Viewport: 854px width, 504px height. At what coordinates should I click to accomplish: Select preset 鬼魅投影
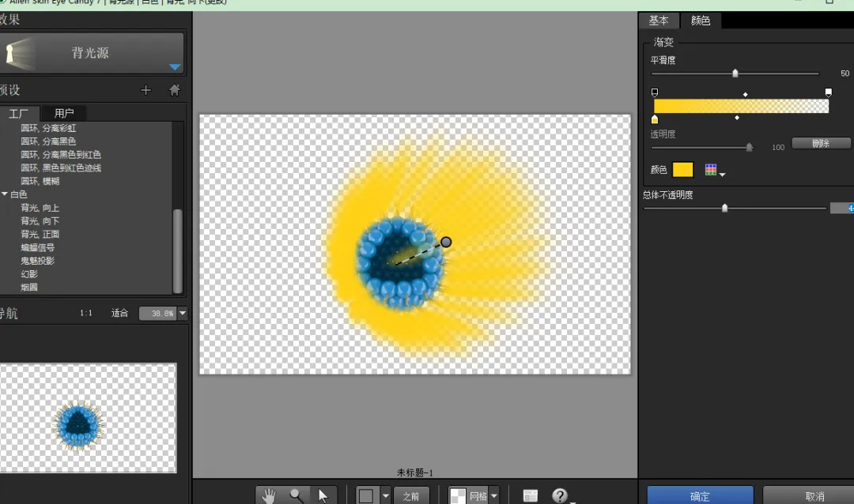pos(38,261)
